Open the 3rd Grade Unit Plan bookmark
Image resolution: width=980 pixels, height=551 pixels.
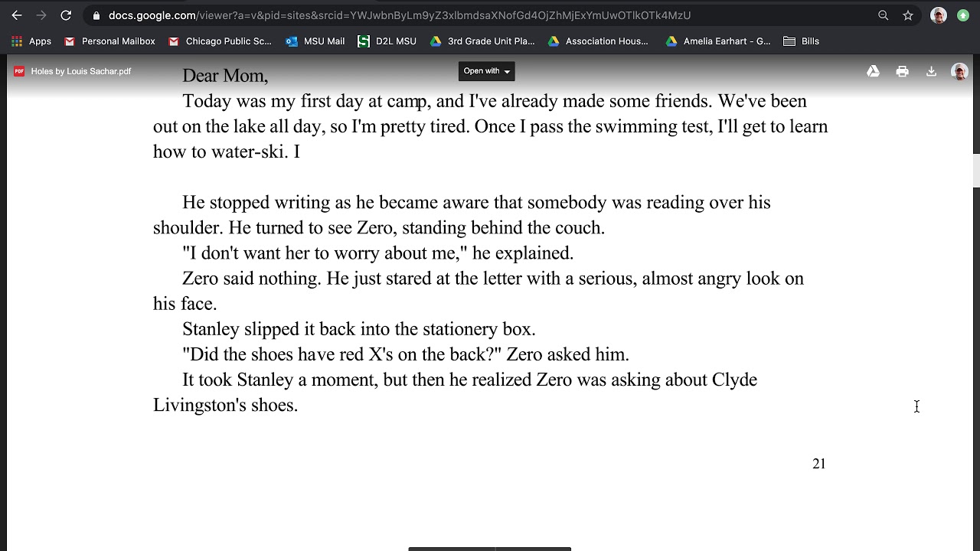pos(482,41)
